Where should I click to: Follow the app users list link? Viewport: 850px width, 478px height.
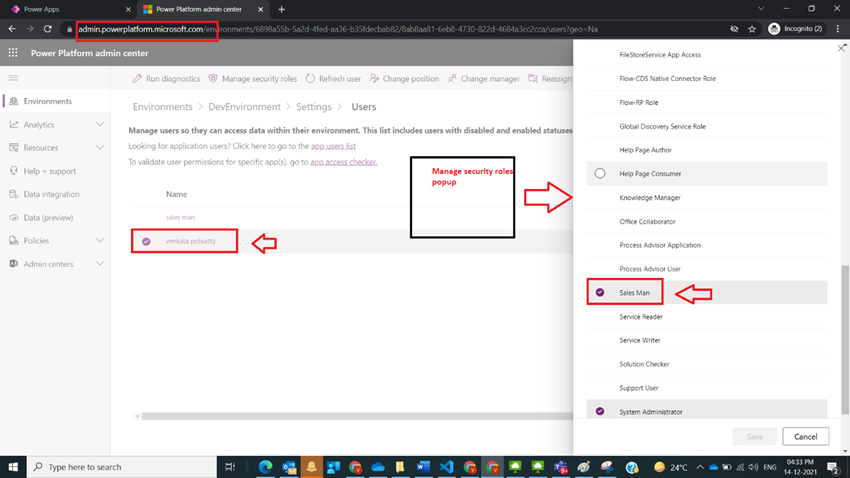coord(333,146)
